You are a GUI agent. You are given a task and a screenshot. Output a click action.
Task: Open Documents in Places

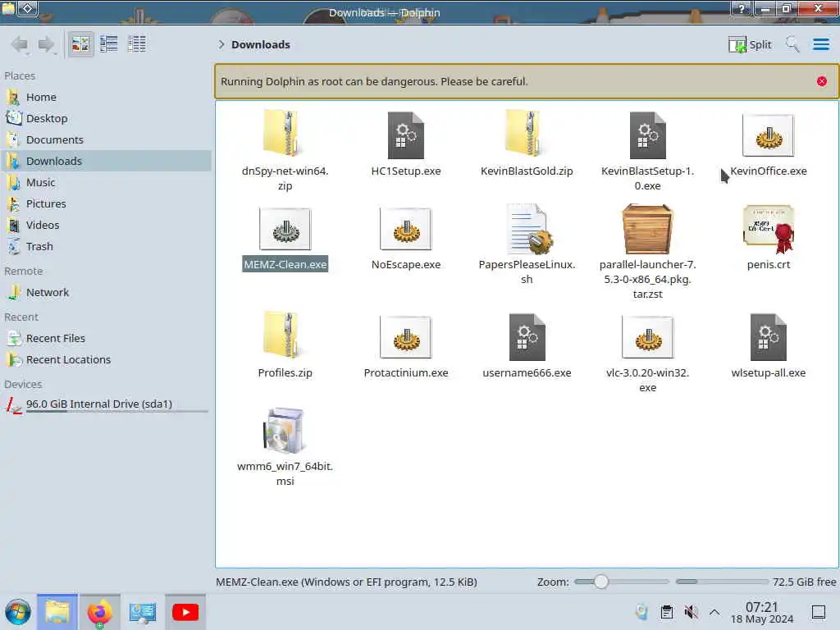point(107,139)
